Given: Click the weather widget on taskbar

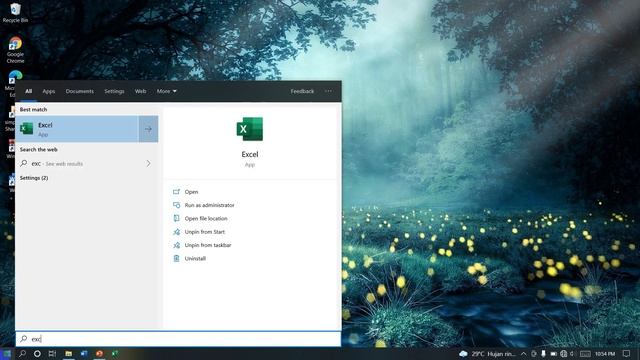Looking at the screenshot, I should tap(487, 354).
